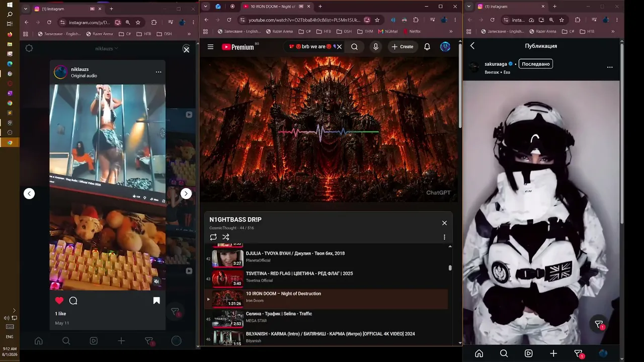Toggle playlist shuffle in N1GHTBASS DR!P
The height and width of the screenshot is (362, 644).
226,237
